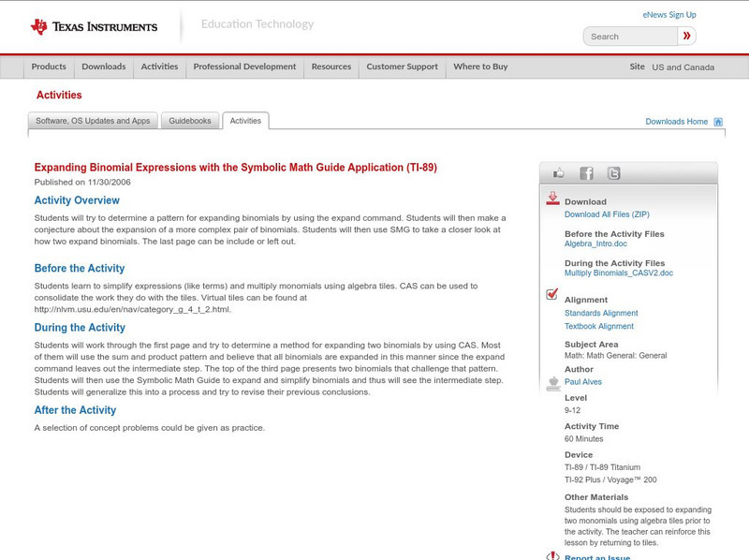Click the Before the Activity Files label
The height and width of the screenshot is (560, 749).
[x=614, y=234]
